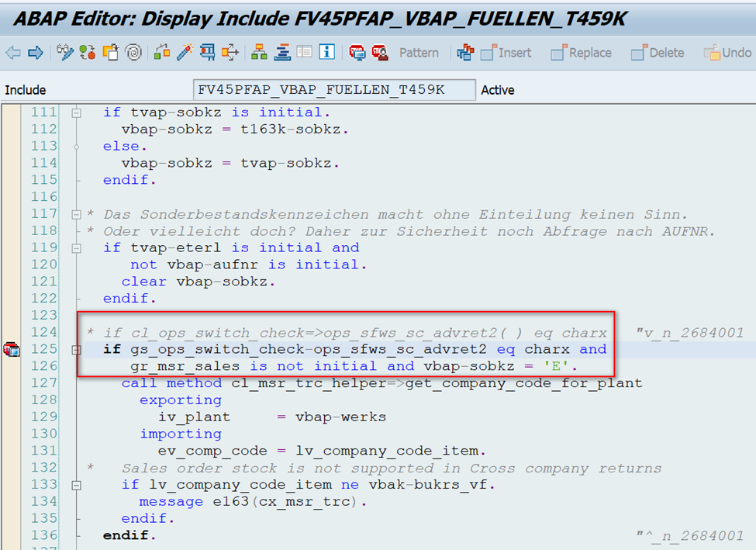
Task: Click the Pattern button
Action: 419,53
